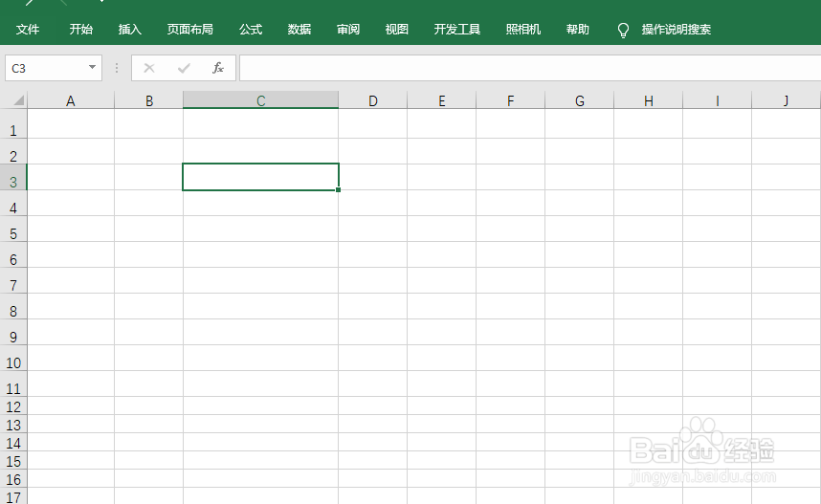Select column A header

[71, 100]
